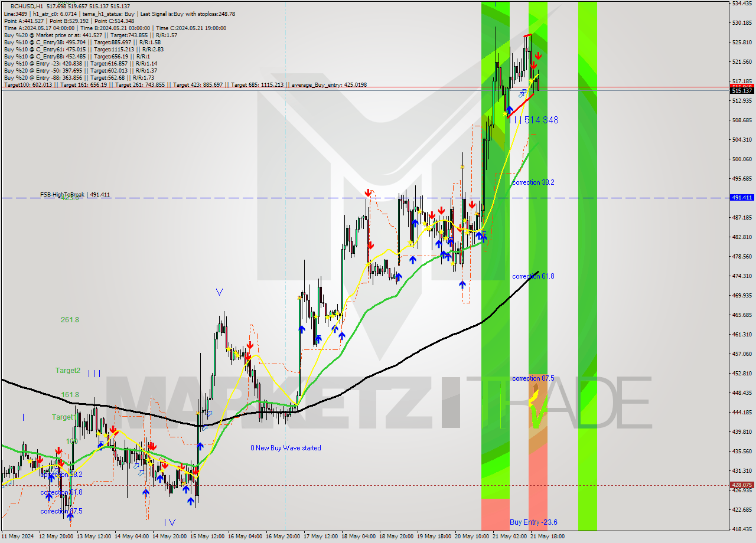Click the blue 'I I I' wave label beside Target2
756x543 pixels.
[94, 373]
